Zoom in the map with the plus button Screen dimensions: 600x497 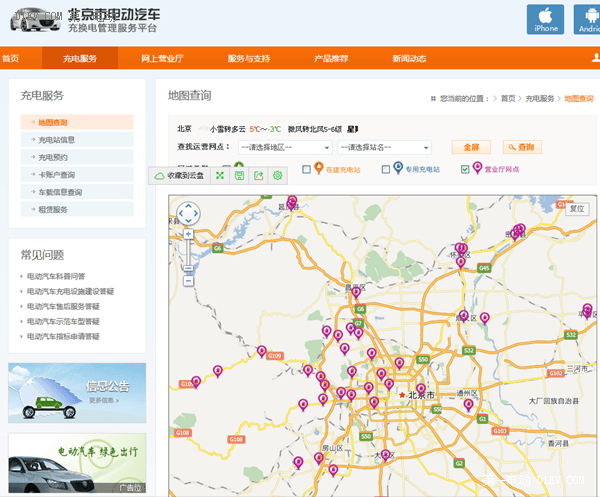pos(188,234)
